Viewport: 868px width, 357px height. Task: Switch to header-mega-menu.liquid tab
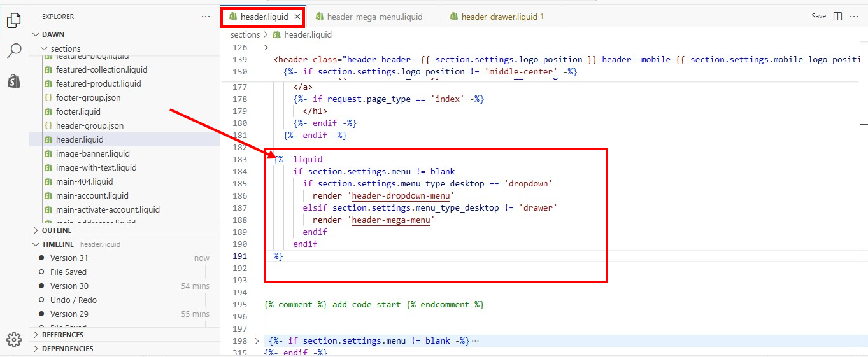coord(374,17)
